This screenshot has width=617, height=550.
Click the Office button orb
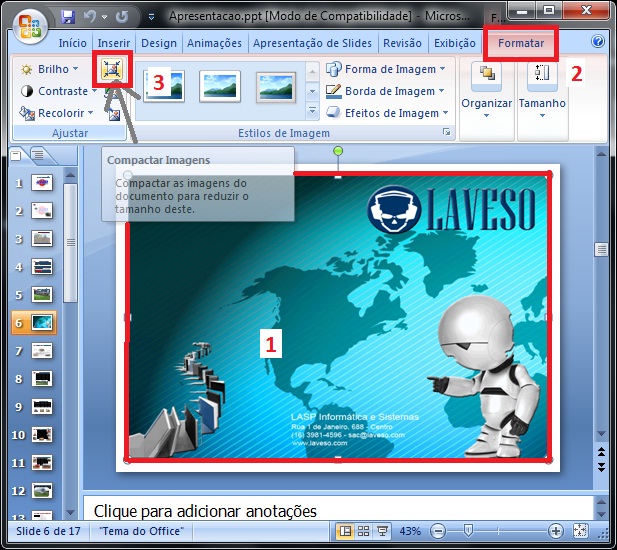[x=30, y=26]
